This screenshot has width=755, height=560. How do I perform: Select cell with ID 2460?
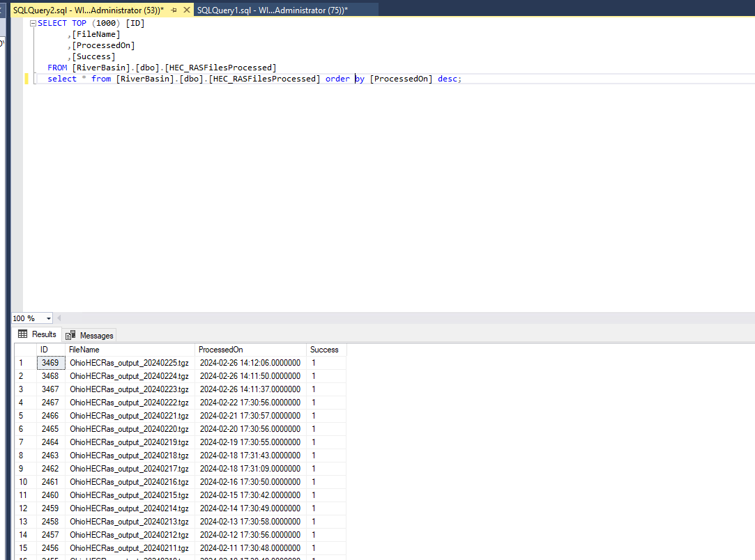coord(51,495)
